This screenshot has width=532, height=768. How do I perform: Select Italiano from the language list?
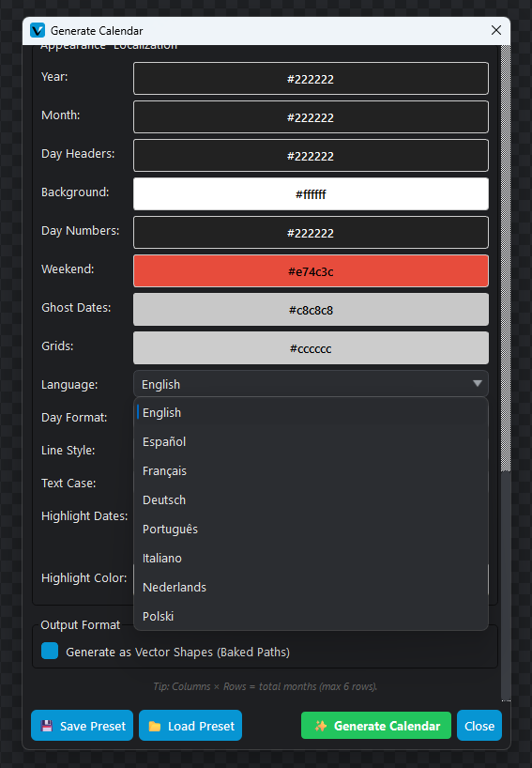(311, 558)
